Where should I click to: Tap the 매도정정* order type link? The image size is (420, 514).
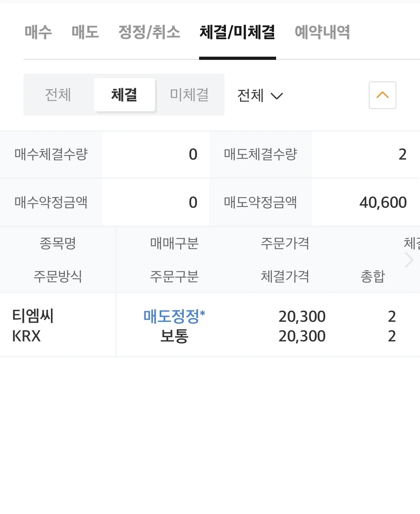click(174, 316)
